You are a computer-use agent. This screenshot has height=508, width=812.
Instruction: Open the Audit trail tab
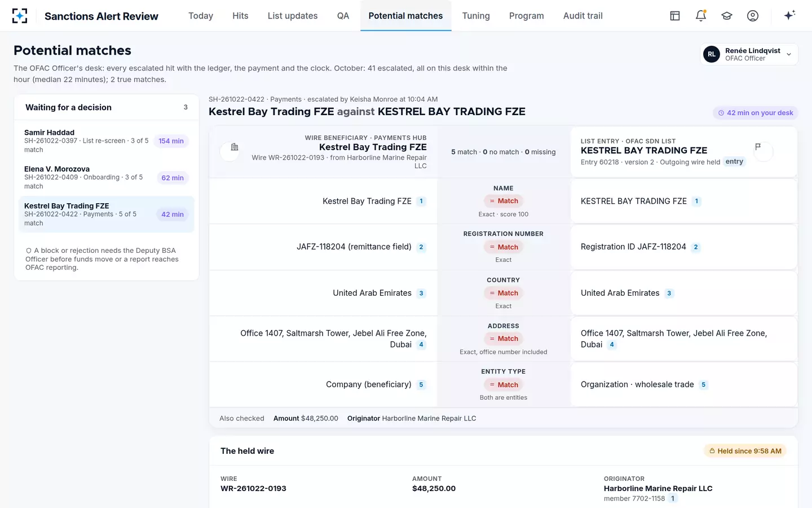(583, 16)
